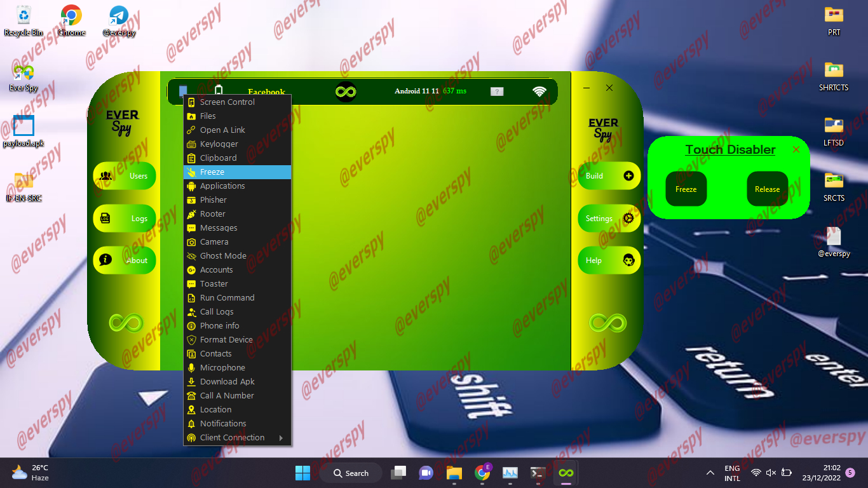Open the taskbar clock and date
This screenshot has width=868, height=488.
click(822, 473)
